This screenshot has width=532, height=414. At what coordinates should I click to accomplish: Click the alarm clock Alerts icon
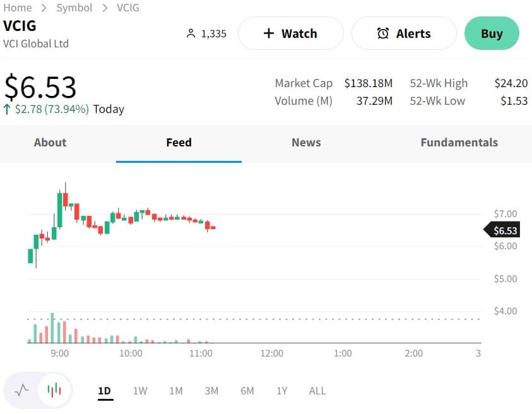point(382,33)
